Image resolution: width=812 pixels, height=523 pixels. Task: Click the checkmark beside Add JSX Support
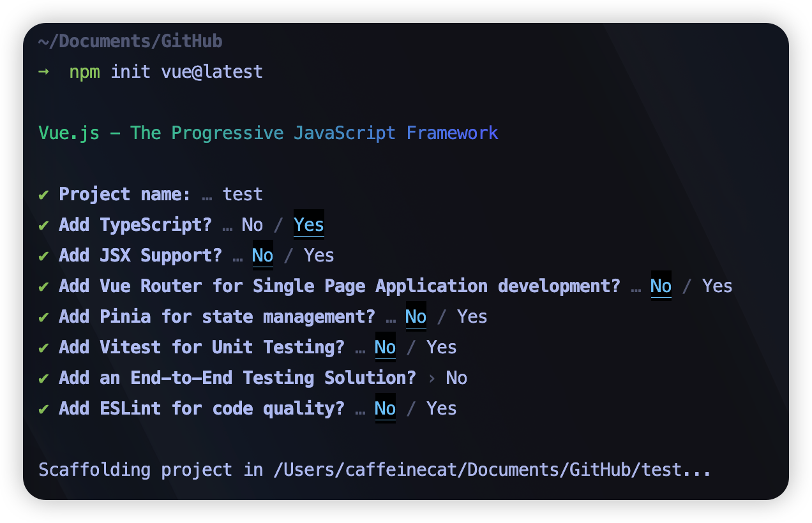click(x=43, y=256)
